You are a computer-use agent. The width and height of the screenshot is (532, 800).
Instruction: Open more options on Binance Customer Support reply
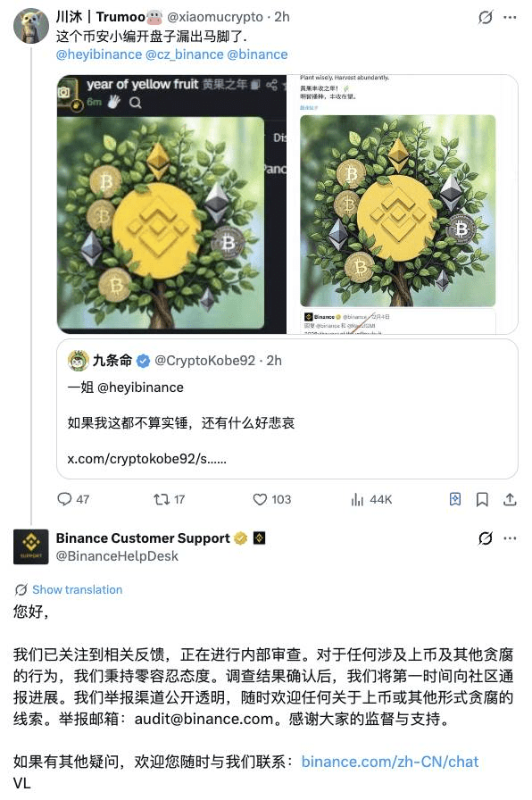pyautogui.click(x=510, y=538)
